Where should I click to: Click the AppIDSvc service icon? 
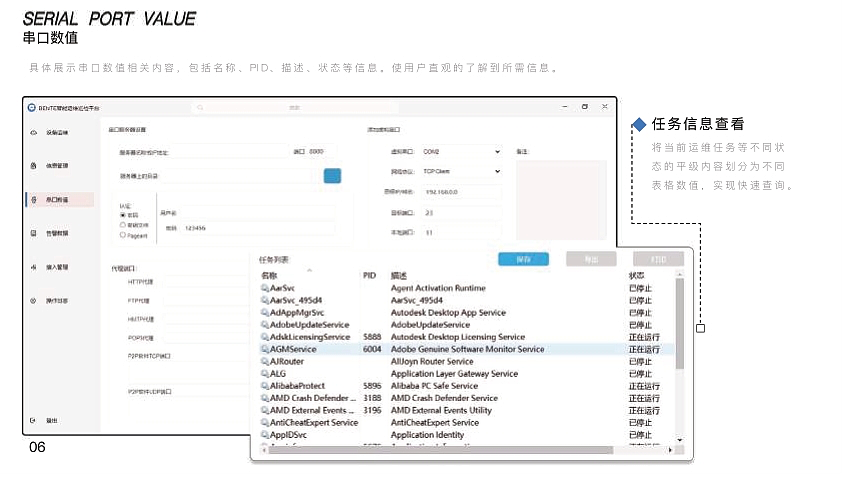click(x=265, y=435)
